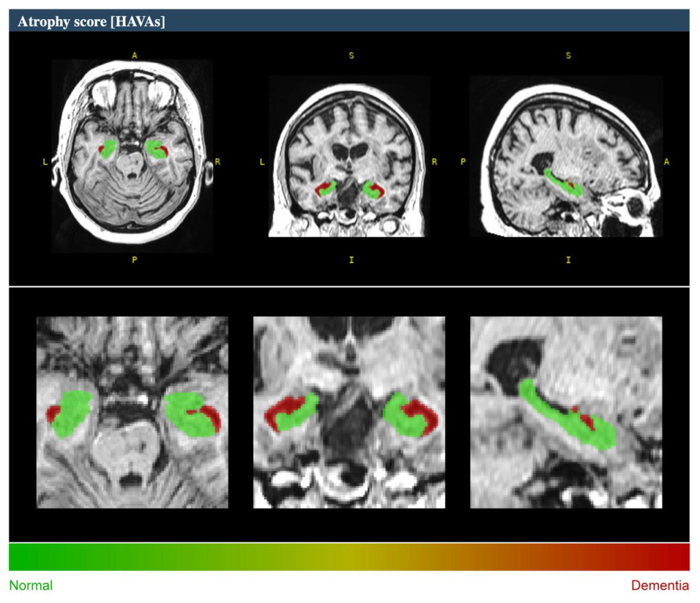Pick the yellow midpoint of atrophy gradient bar
The height and width of the screenshot is (603, 700).
point(349,557)
